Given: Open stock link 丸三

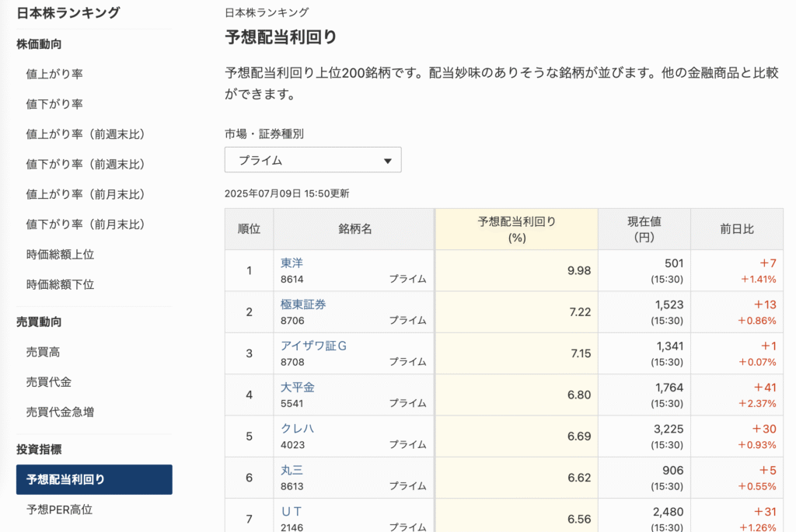Looking at the screenshot, I should point(292,470).
